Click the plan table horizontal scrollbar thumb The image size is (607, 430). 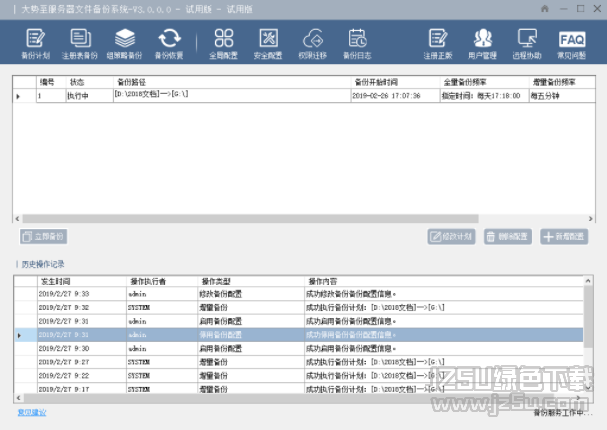[x=250, y=219]
